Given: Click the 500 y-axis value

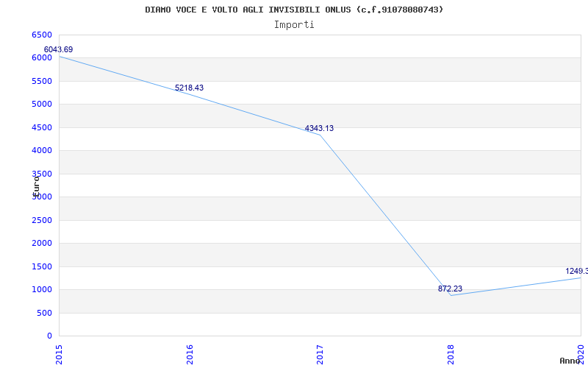Looking at the screenshot, I should pyautogui.click(x=44, y=313).
